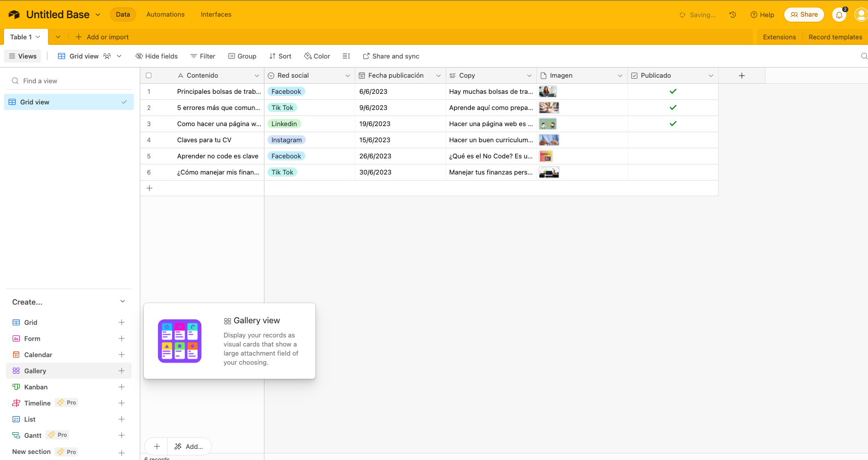Viewport: 868px width, 460px height.
Task: Open the notifications bell
Action: tap(839, 15)
